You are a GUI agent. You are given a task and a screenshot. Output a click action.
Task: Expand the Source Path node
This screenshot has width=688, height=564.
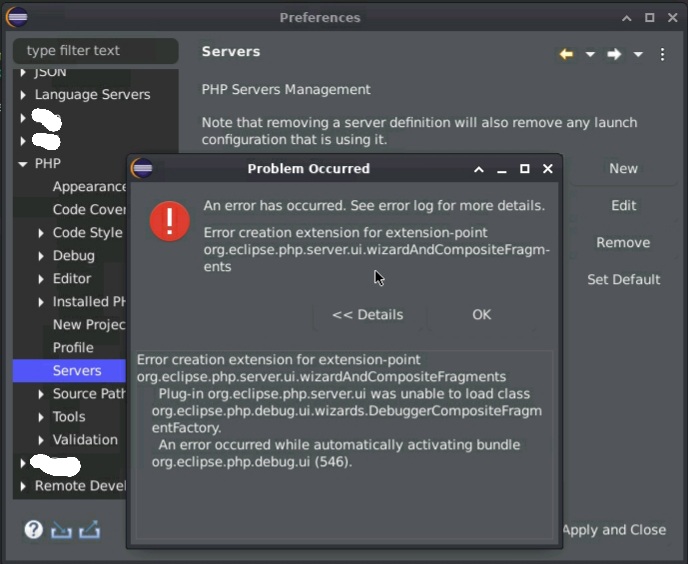[x=41, y=394]
